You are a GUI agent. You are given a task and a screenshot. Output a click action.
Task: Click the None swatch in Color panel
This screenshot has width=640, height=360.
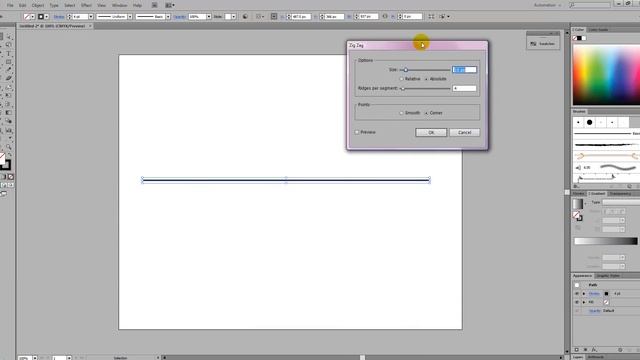pos(575,38)
